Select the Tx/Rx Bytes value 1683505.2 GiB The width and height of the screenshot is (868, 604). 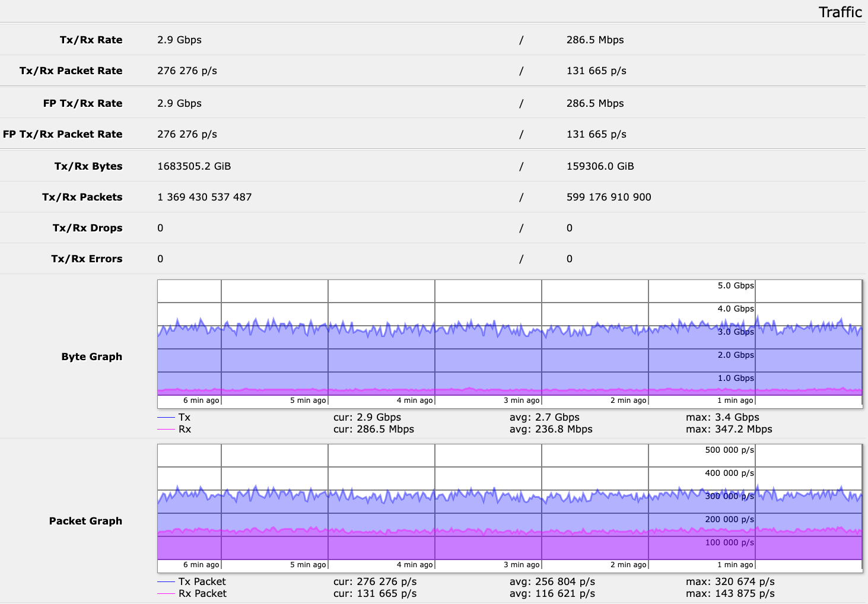(194, 166)
